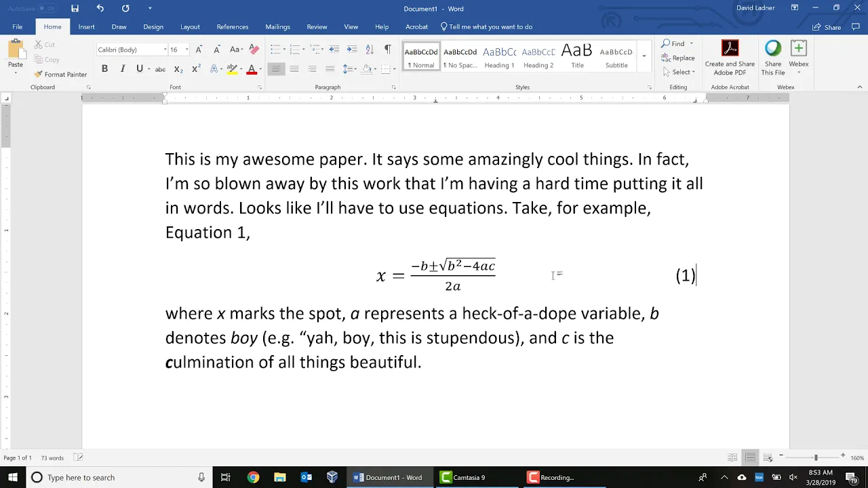The height and width of the screenshot is (488, 868).
Task: Click the Decrease Font Size icon
Action: (216, 49)
